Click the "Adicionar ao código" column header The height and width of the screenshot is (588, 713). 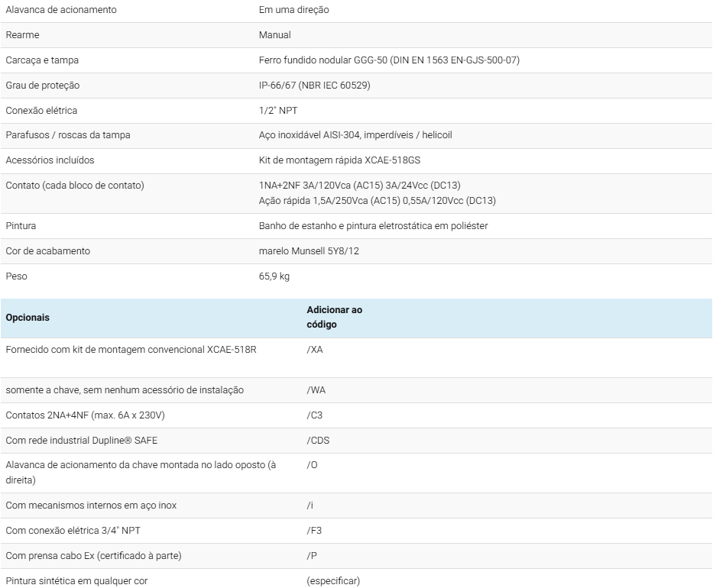pos(334,317)
